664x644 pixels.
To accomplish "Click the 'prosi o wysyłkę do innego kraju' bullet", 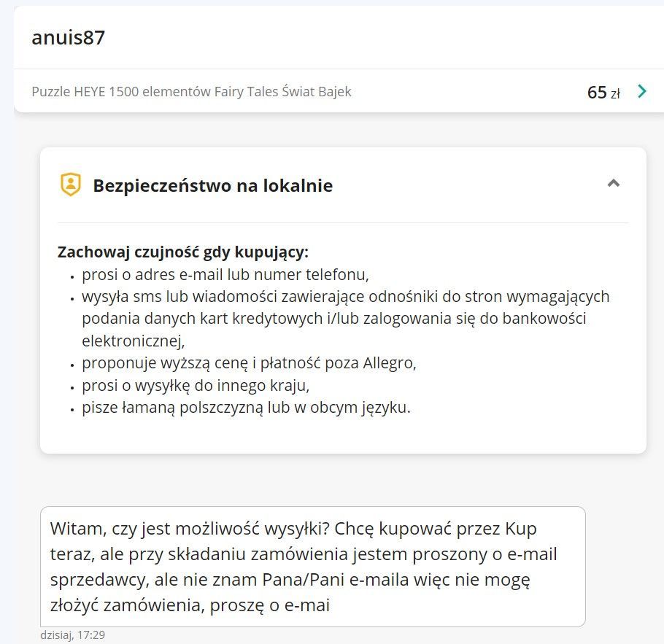I will (196, 385).
